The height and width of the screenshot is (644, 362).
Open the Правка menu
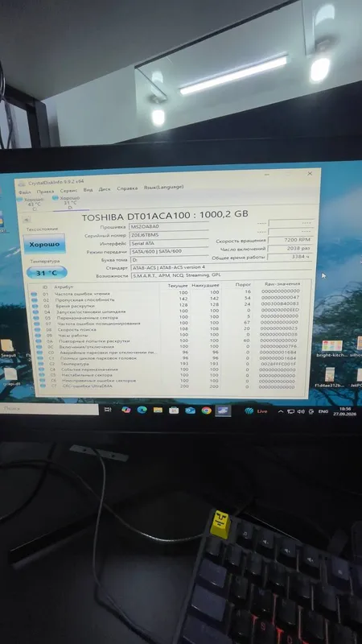[45, 191]
